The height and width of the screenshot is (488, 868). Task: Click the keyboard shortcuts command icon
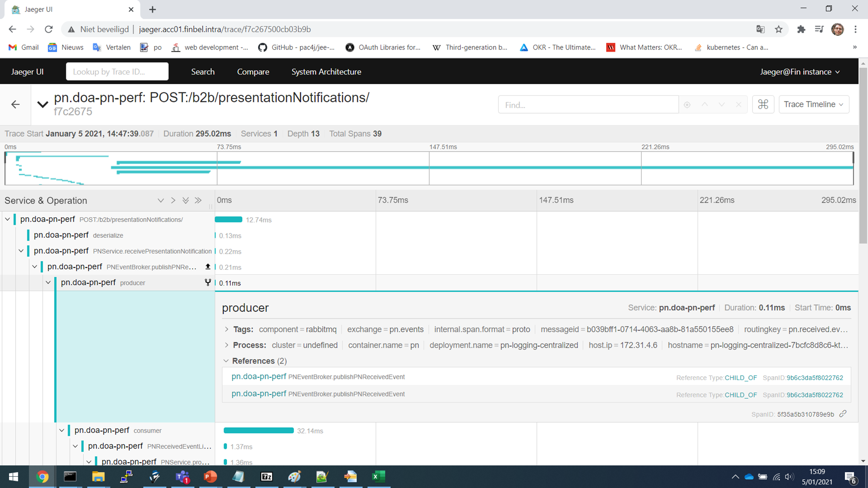pos(763,105)
